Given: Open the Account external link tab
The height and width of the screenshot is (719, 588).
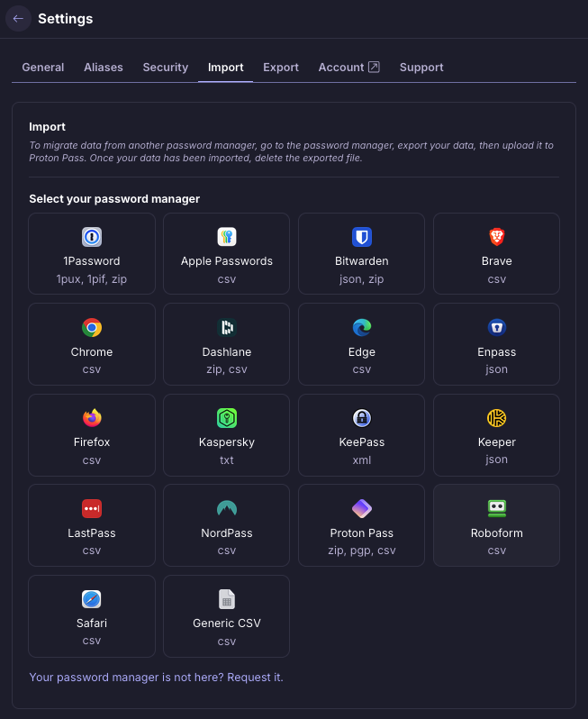Looking at the screenshot, I should [x=348, y=68].
